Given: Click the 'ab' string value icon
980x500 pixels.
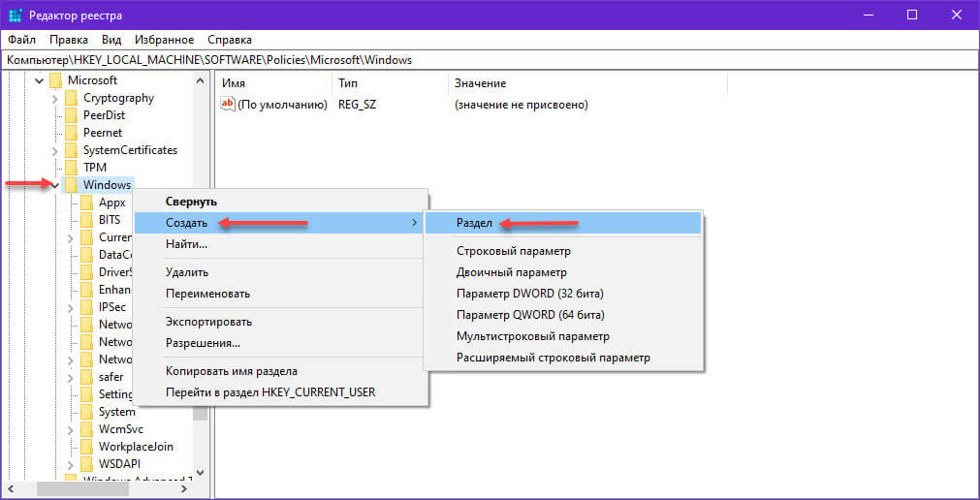Looking at the screenshot, I should point(228,105).
